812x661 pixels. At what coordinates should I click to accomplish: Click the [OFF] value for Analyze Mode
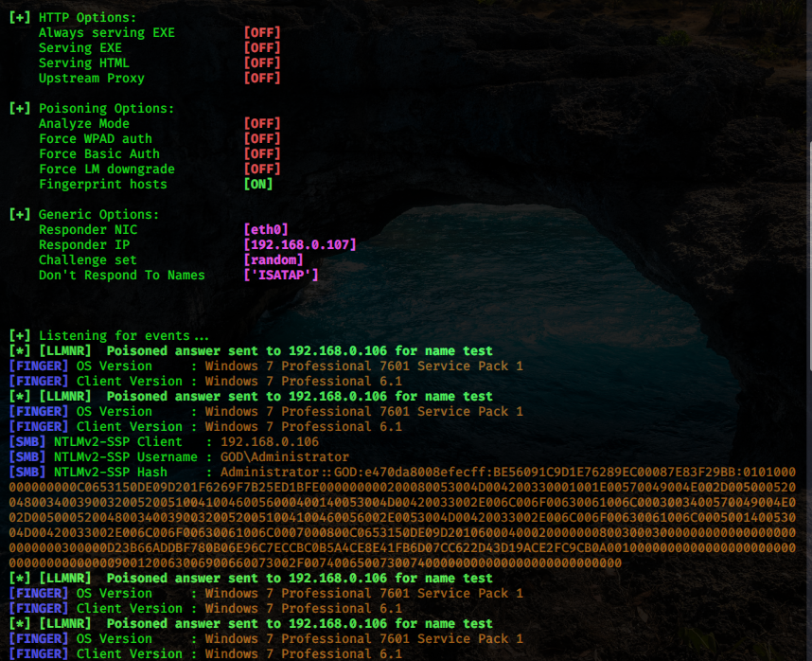pyautogui.click(x=262, y=123)
